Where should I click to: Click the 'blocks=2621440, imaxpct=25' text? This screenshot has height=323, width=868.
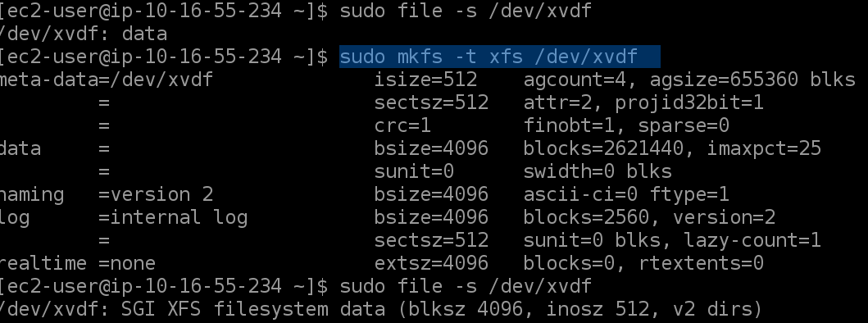672,148
